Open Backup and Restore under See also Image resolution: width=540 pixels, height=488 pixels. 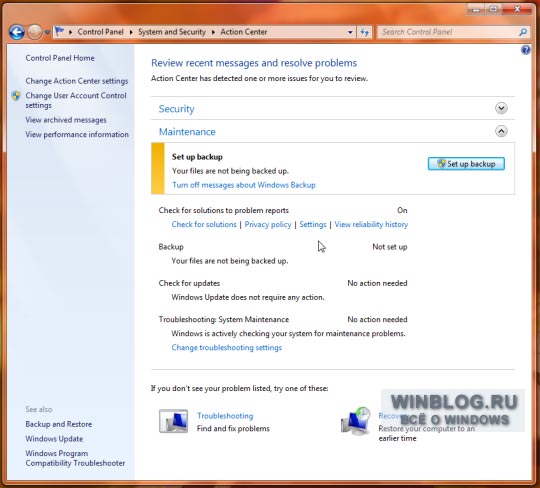[x=59, y=424]
